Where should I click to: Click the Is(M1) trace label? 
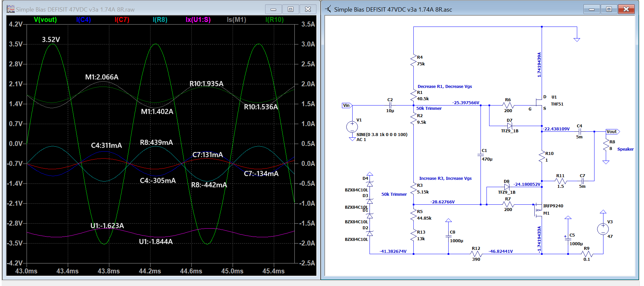tap(236, 20)
